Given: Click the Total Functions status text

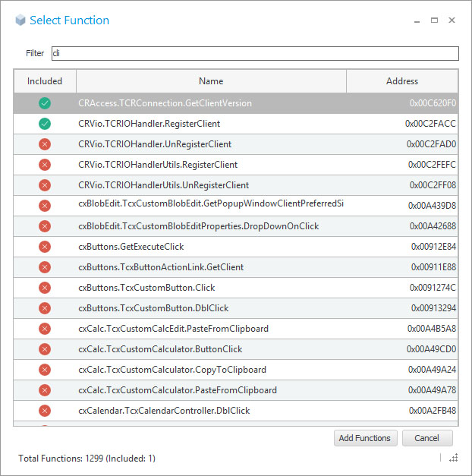Looking at the screenshot, I should [x=87, y=459].
